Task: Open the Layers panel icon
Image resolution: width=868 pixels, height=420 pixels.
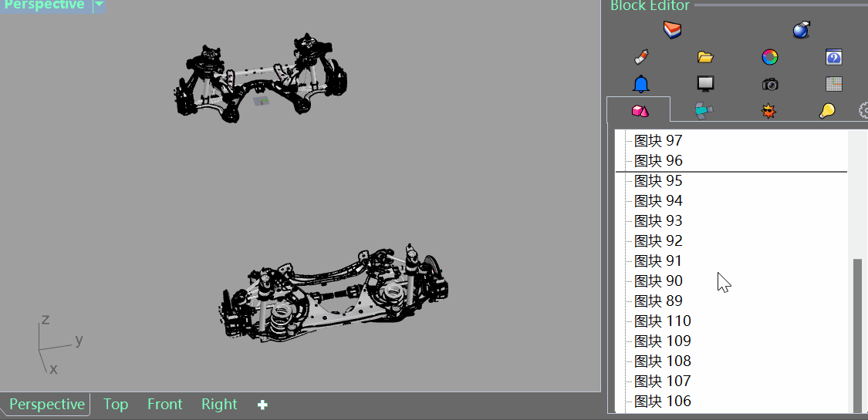Action: (673, 30)
